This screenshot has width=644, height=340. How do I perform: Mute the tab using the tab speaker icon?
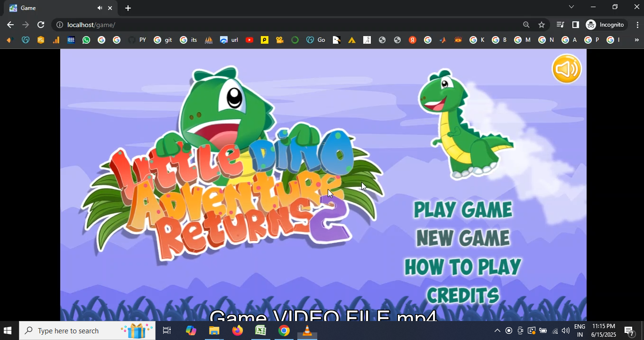click(x=100, y=8)
